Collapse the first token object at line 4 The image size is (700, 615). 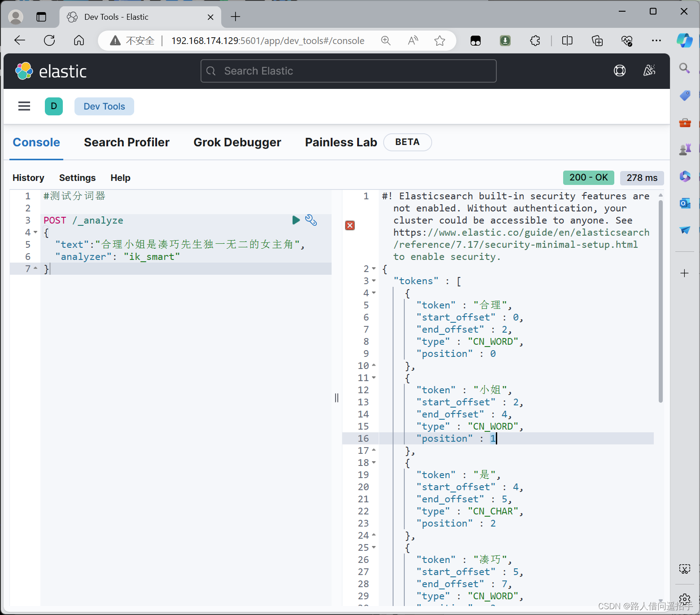[x=374, y=293]
